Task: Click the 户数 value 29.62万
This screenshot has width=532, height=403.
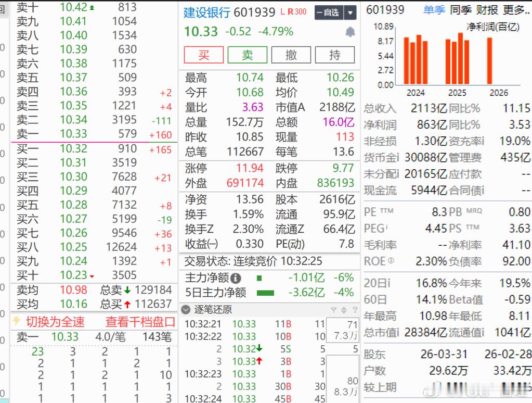Action: coord(448,370)
